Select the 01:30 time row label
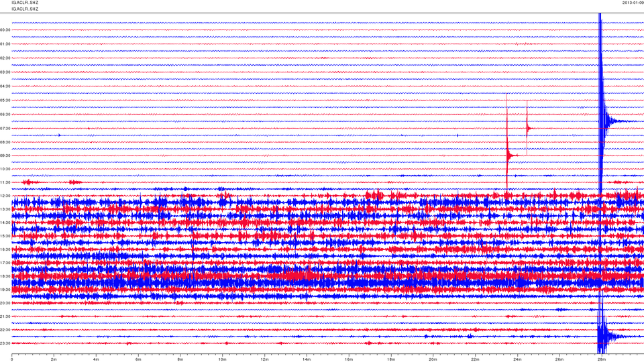 point(5,44)
